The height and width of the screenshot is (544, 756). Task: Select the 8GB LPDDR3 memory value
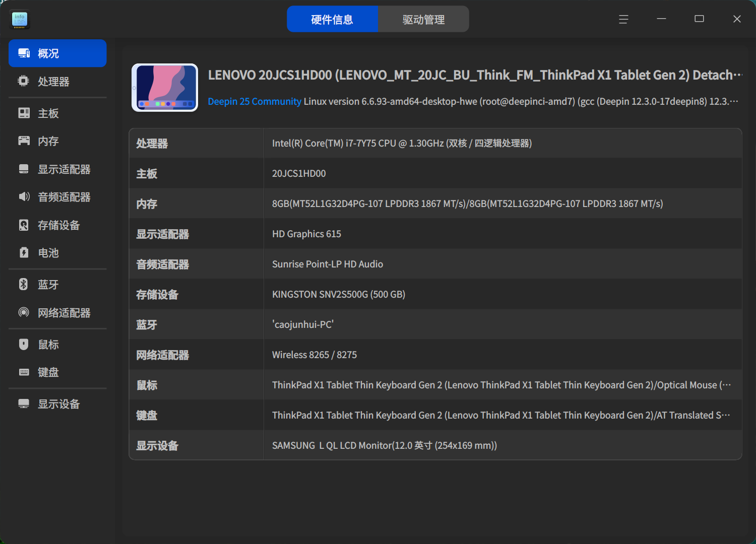click(467, 203)
